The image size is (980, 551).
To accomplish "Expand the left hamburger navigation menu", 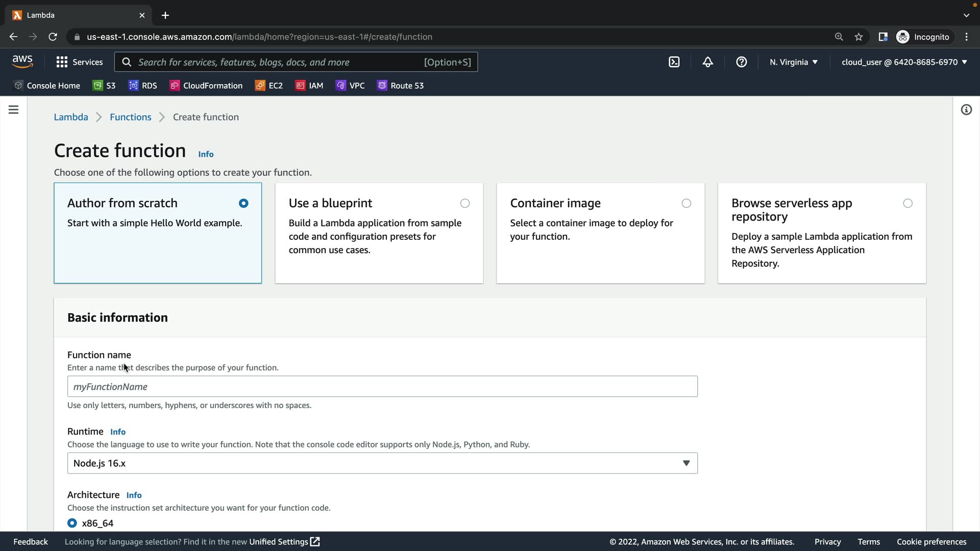I will [14, 110].
